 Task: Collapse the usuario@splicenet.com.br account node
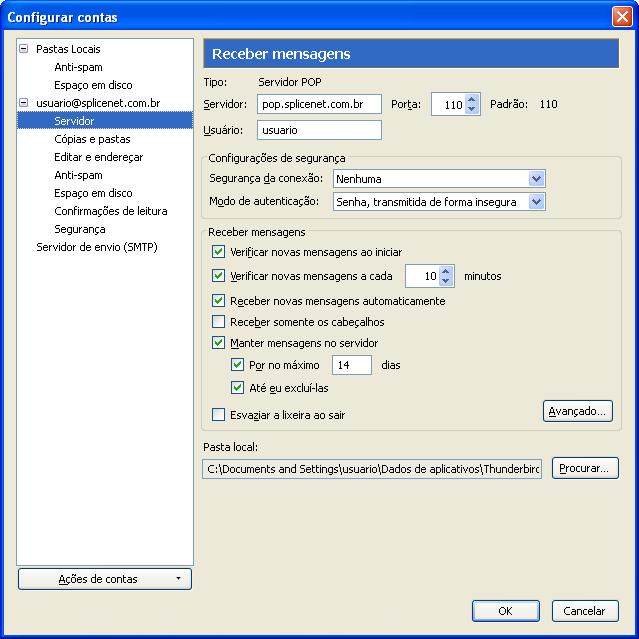point(24,103)
